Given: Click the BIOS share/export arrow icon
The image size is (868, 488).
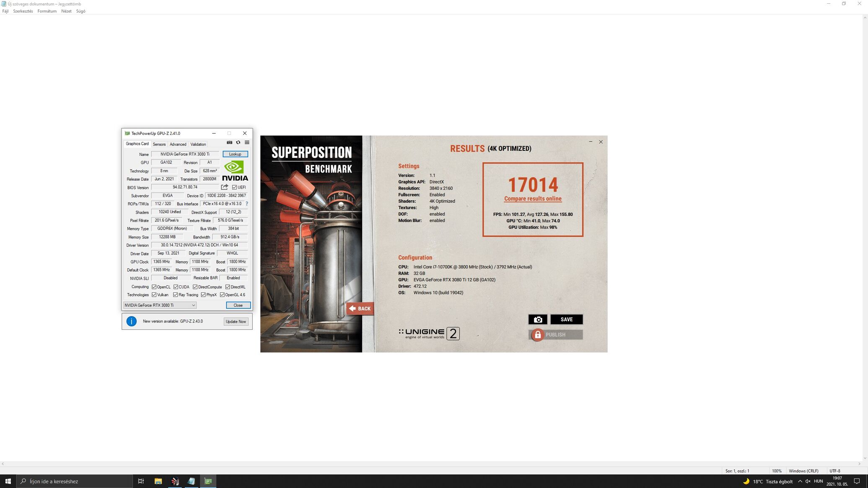Looking at the screenshot, I should [x=225, y=187].
